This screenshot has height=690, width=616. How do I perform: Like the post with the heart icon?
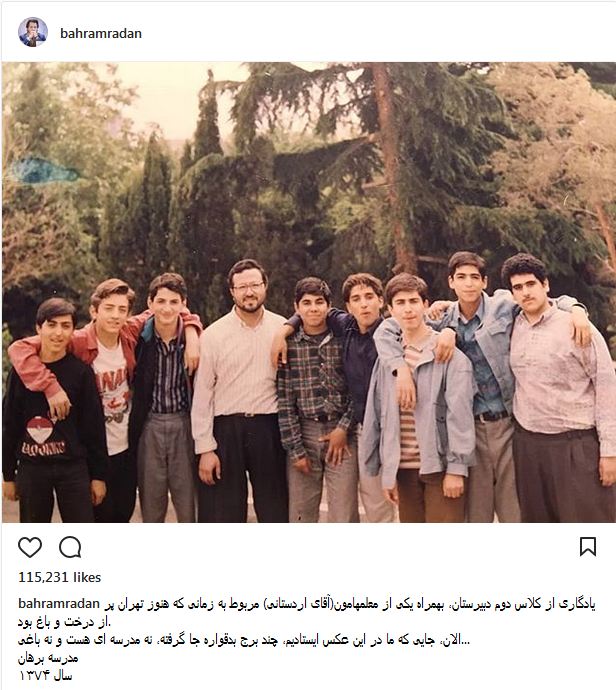coord(30,547)
